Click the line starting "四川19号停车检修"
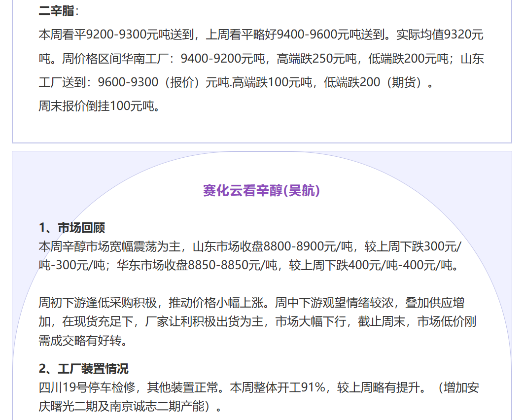524x420 pixels. [x=259, y=387]
